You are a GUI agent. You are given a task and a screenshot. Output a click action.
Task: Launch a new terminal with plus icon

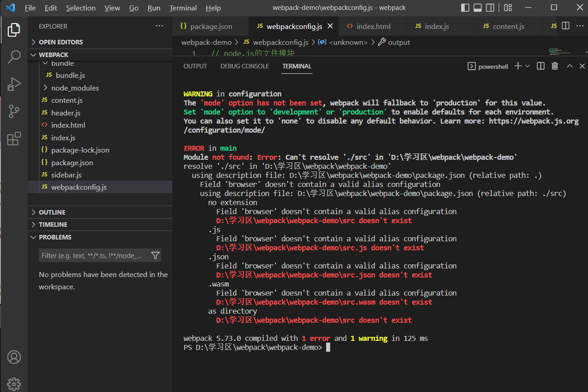point(518,66)
